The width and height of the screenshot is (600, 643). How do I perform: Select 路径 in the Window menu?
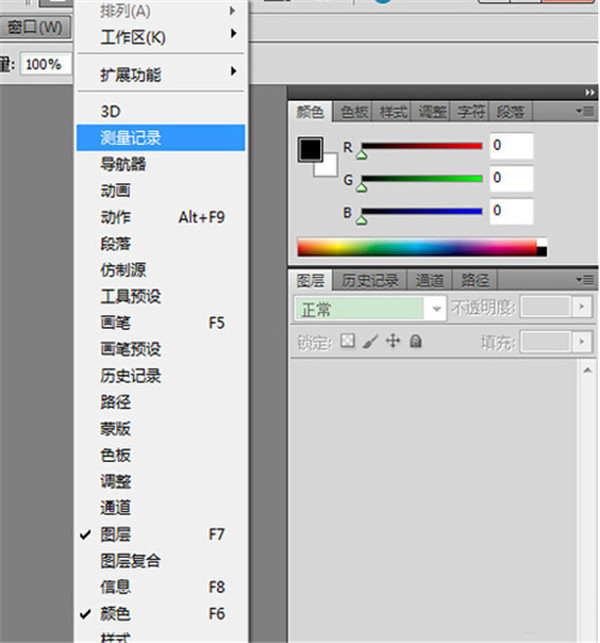point(161,402)
